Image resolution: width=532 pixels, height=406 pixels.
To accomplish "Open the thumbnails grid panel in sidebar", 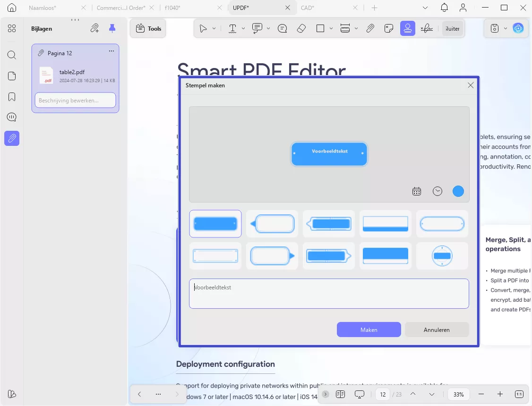I will point(12,28).
